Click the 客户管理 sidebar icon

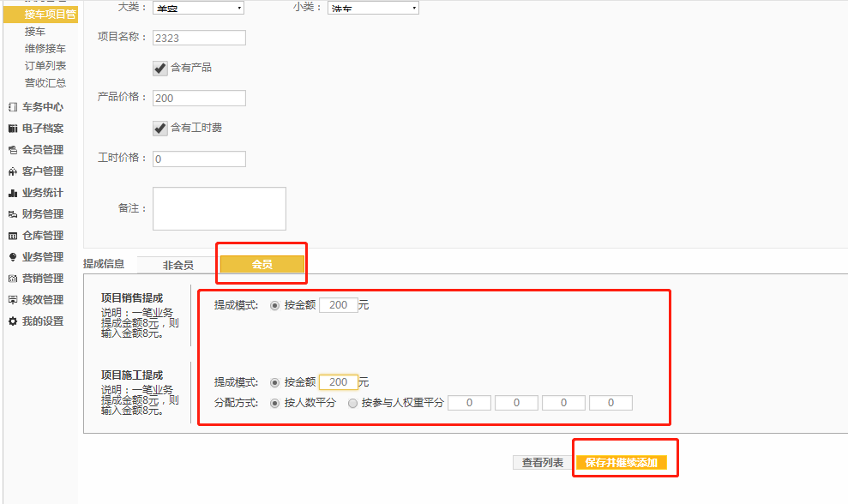pyautogui.click(x=13, y=171)
